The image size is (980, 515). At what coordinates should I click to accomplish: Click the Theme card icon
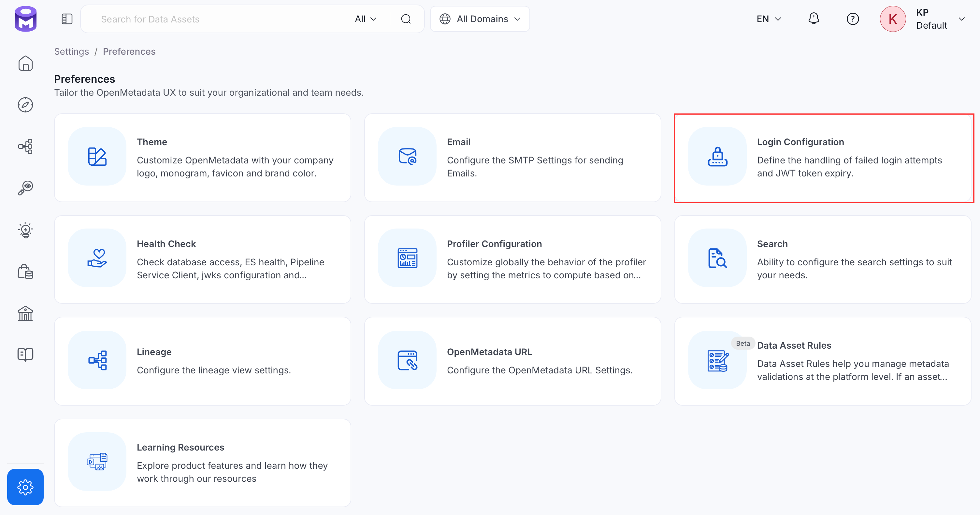click(x=97, y=156)
